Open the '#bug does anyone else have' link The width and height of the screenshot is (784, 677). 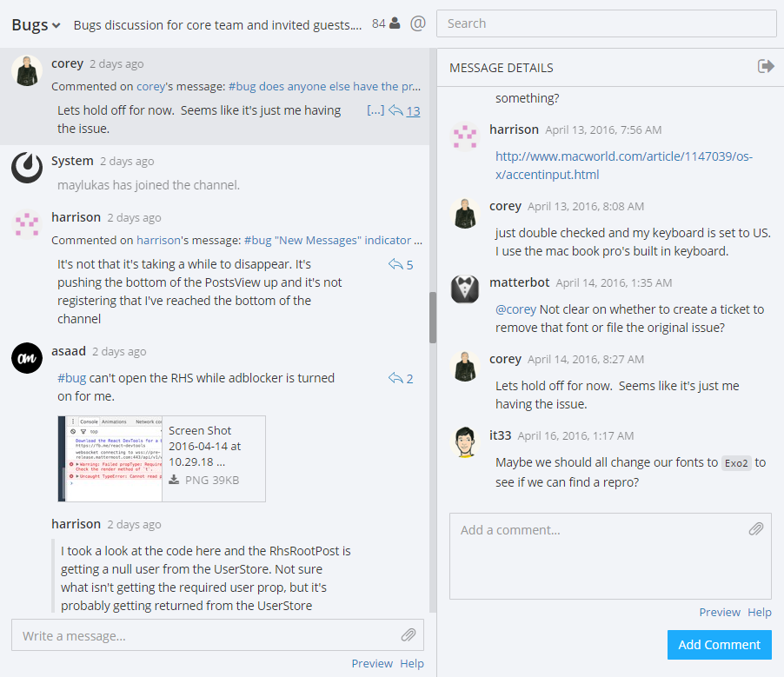click(324, 87)
